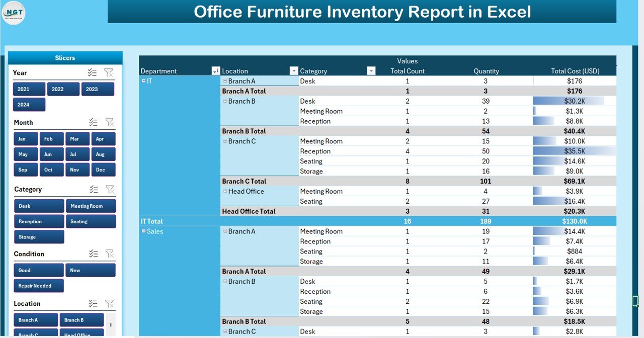Viewport: 644px width, 338px height.
Task: Enable multi-select for the Month slicer
Action: [93, 122]
